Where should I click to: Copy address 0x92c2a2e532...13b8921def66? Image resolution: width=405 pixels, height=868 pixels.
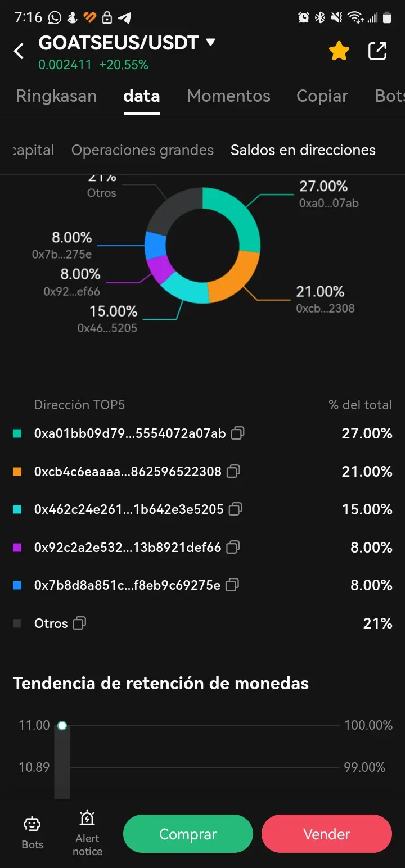click(233, 547)
